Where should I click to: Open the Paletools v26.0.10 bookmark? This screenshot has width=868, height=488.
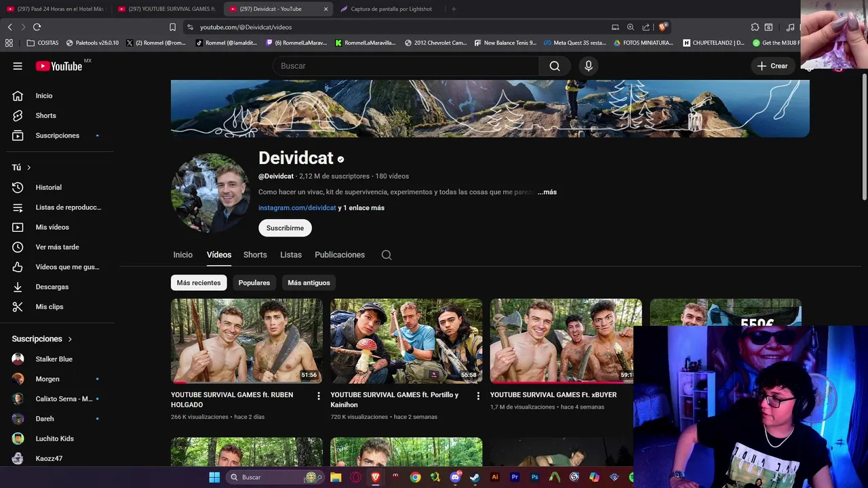pos(92,43)
